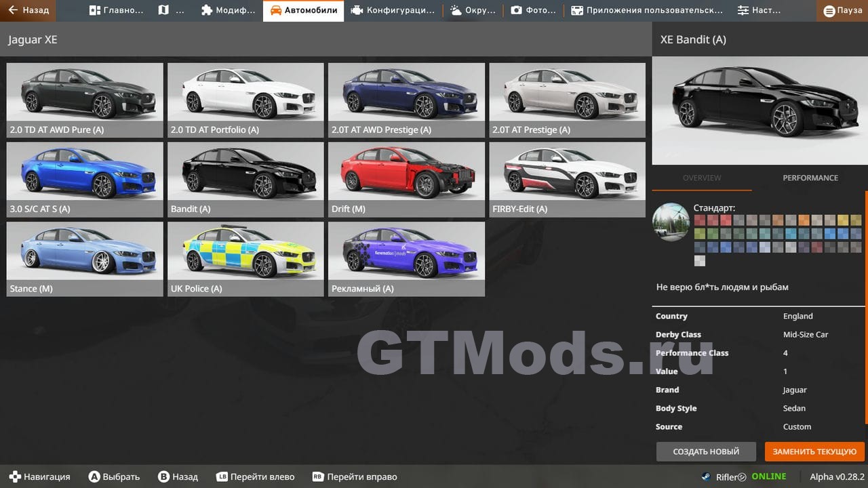Open the weather icon Environment menu
This screenshot has width=868, height=488.
click(473, 11)
